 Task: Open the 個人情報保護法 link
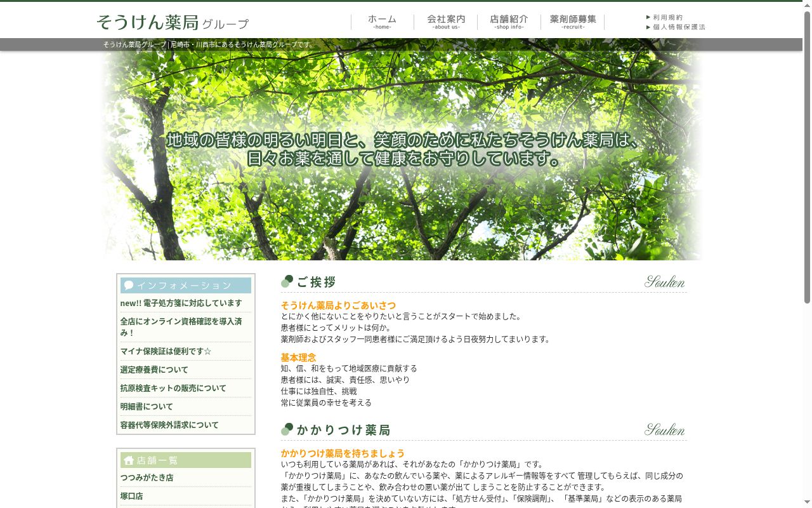[x=676, y=27]
